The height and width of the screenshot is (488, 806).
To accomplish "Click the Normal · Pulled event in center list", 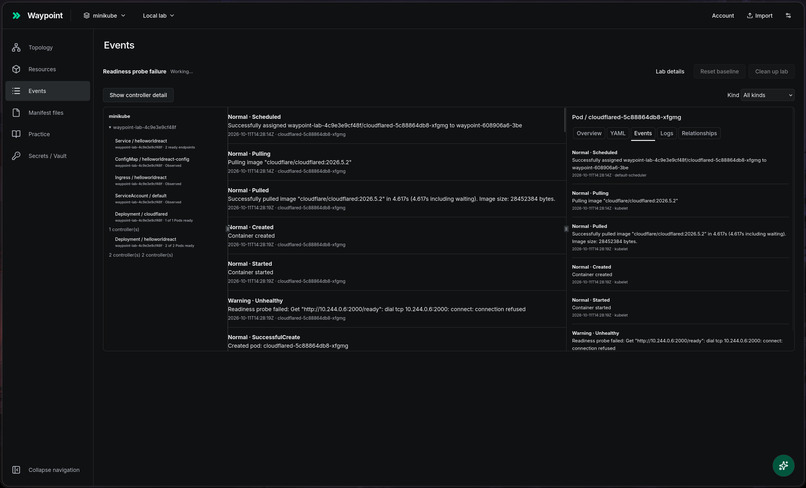I will pos(396,198).
